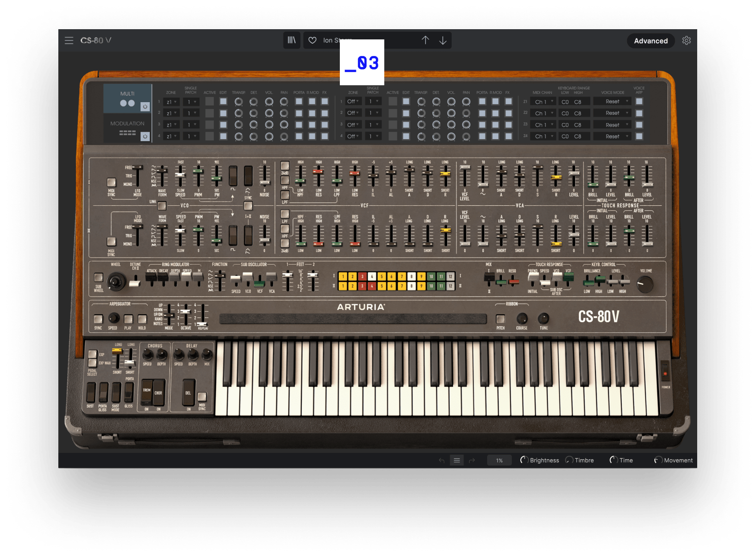Toggle the Sub Wheel button
The height and width of the screenshot is (556, 756).
coord(99,277)
